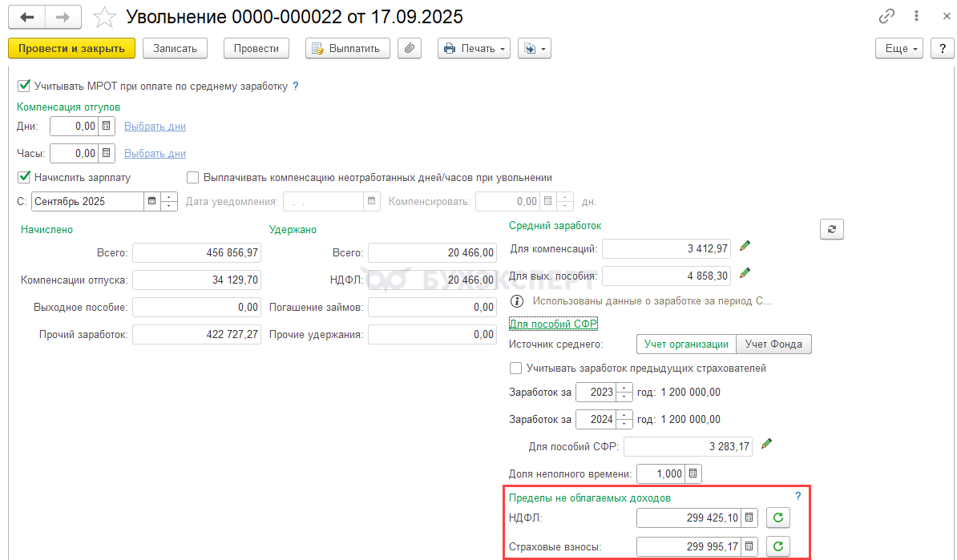Close the document with the X button
957x560 pixels.
pyautogui.click(x=946, y=17)
